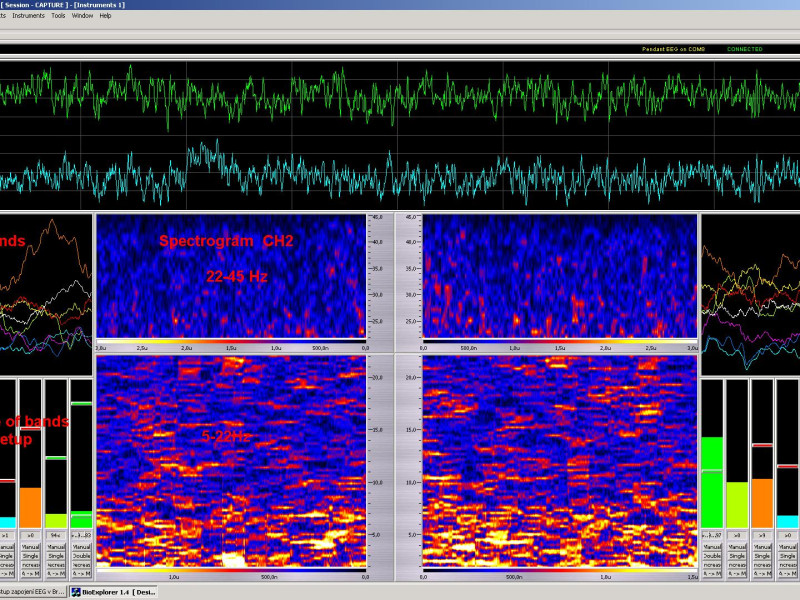Click Increase button under right orange bar
Viewport: 800px width, 600px height.
[x=762, y=565]
